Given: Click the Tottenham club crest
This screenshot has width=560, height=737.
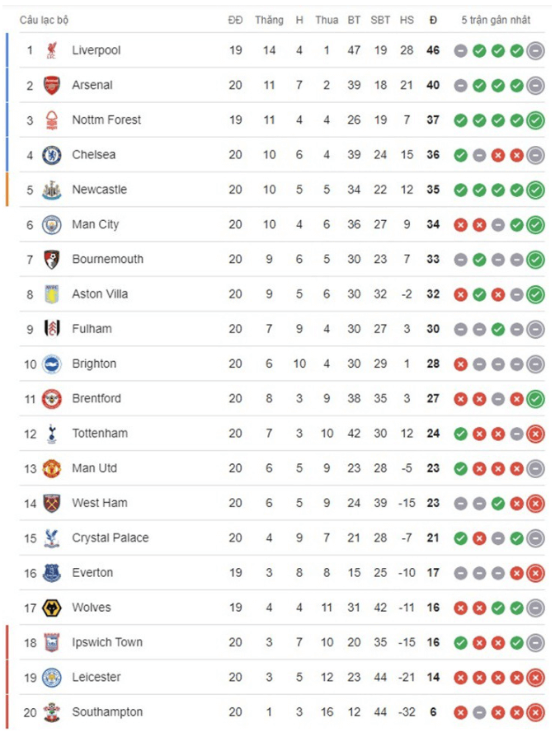Looking at the screenshot, I should coord(52,434).
